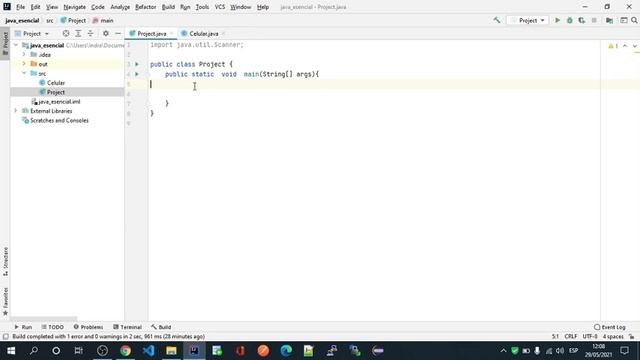The width and height of the screenshot is (640, 360).
Task: Hide the Project tool window with minus icon
Action: (118, 33)
